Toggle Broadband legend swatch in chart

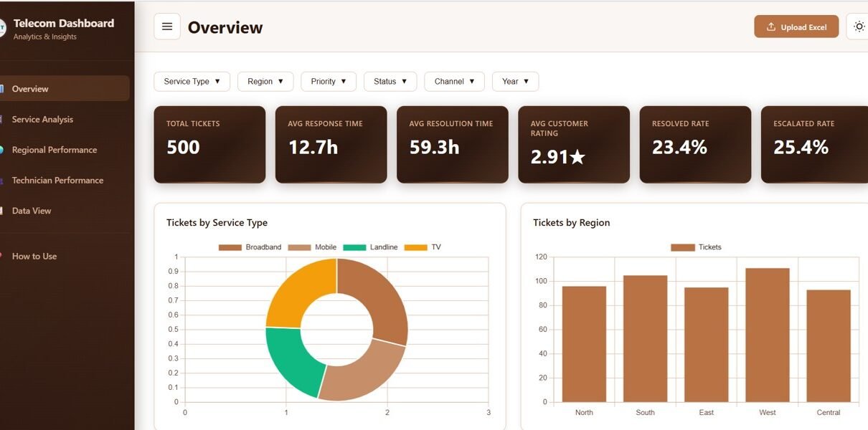(x=230, y=247)
